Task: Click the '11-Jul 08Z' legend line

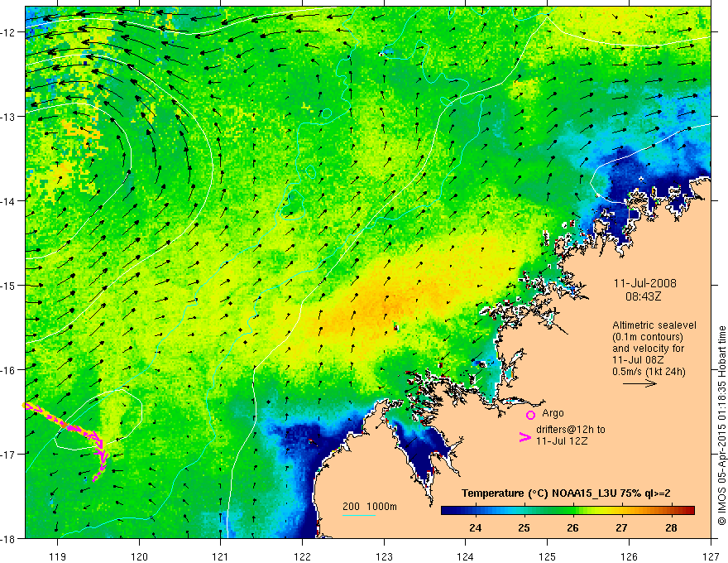Action: click(638, 360)
